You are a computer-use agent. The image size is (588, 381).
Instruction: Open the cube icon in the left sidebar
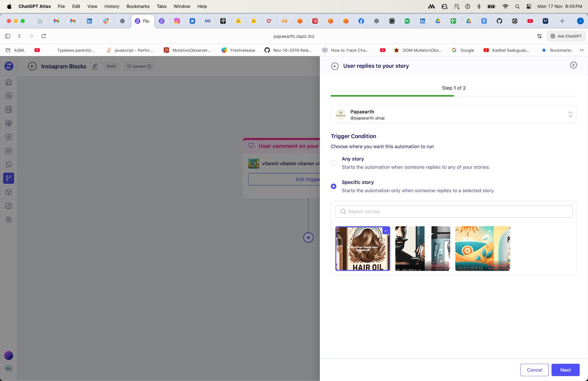tap(9, 192)
